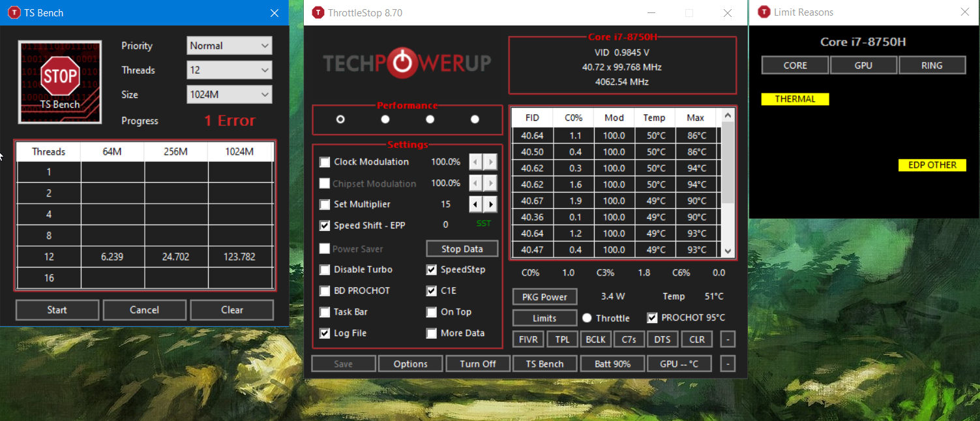Click the minus button next to GPU temperature

(x=728, y=364)
